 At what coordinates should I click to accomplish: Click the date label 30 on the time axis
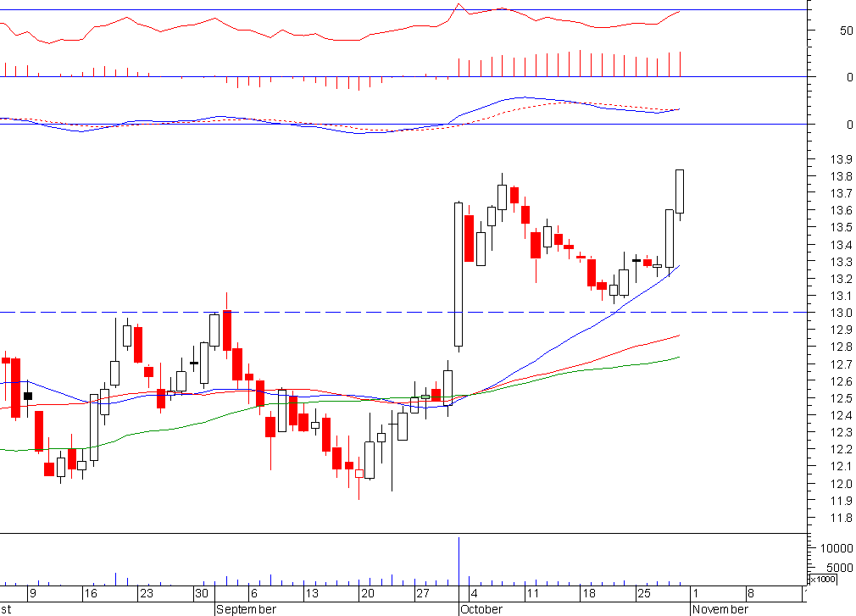[202, 593]
